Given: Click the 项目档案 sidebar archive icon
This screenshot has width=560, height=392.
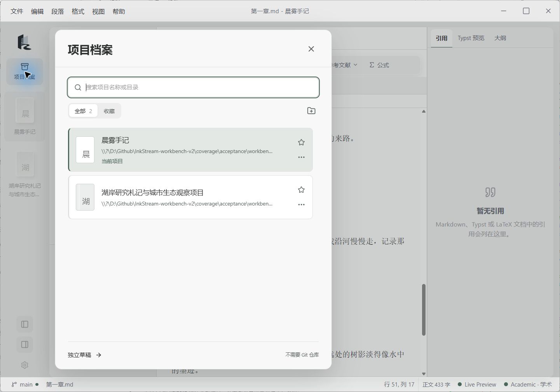Looking at the screenshot, I should point(25,71).
